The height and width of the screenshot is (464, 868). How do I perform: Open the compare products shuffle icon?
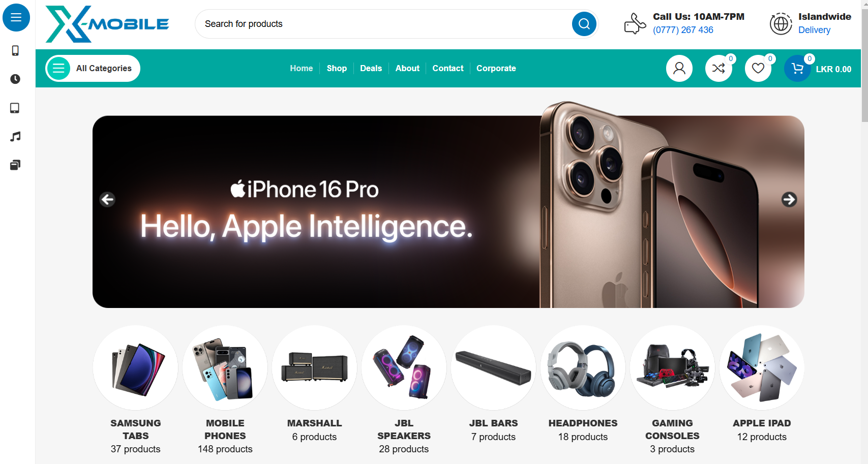tap(719, 68)
